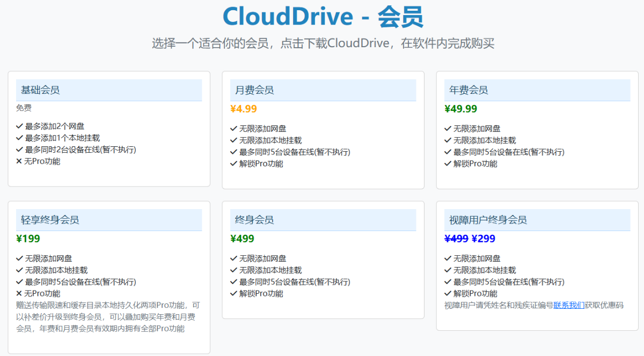Click the CloudDrive - 会员 page title
644x356 pixels.
click(x=322, y=17)
